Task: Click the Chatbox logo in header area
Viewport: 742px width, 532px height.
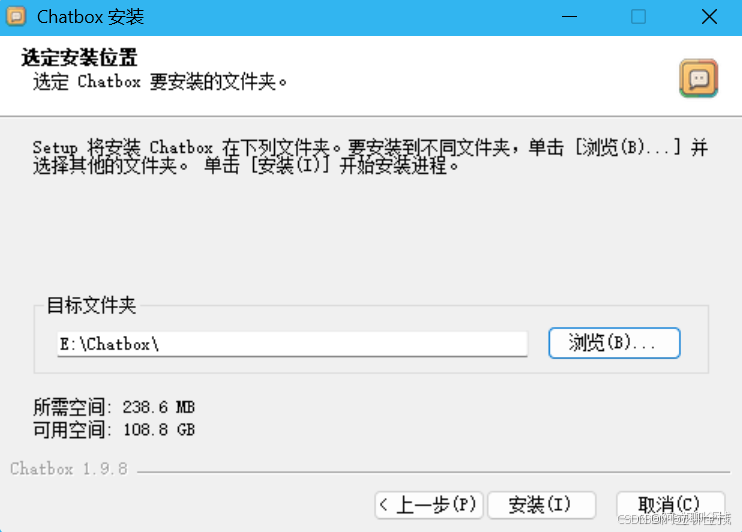Action: pyautogui.click(x=698, y=78)
